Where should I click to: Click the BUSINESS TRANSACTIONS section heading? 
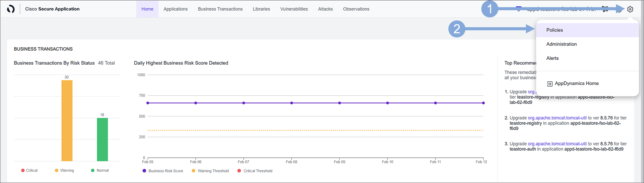coord(43,49)
